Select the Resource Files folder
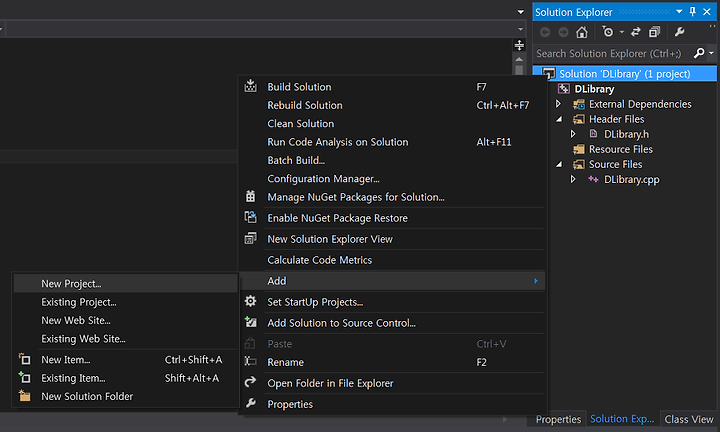Screen dimensions: 720x432 (x=620, y=149)
